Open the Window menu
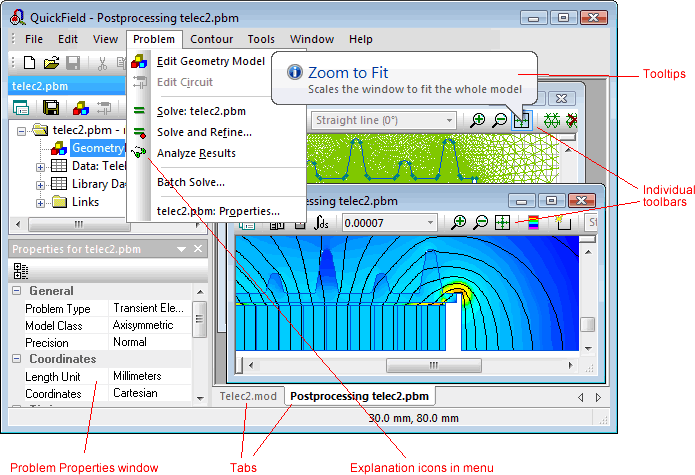 (312, 39)
